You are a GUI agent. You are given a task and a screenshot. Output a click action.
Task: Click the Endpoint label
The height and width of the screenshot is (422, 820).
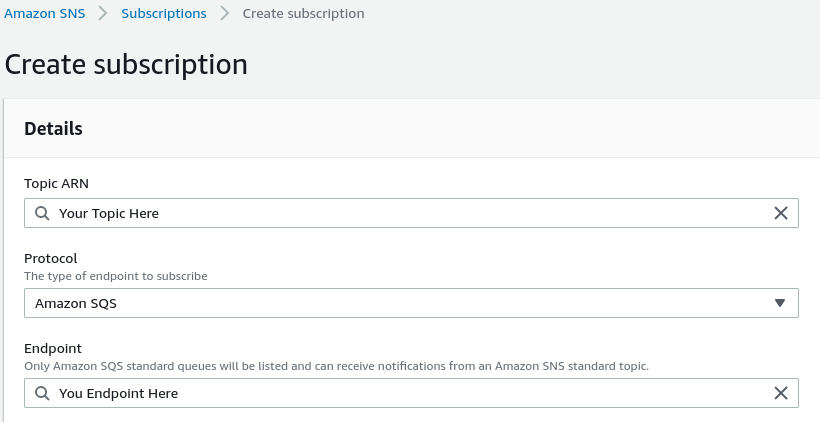point(53,348)
